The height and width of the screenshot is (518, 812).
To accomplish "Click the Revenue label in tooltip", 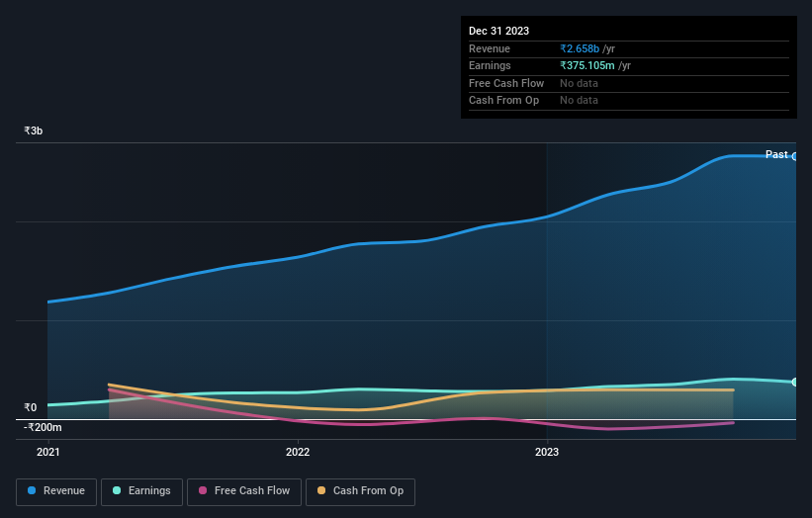I will point(490,48).
